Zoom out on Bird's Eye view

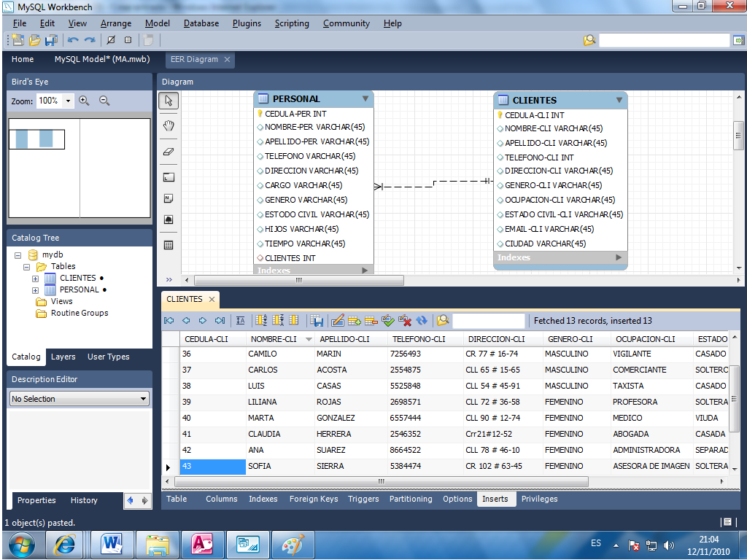[104, 101]
